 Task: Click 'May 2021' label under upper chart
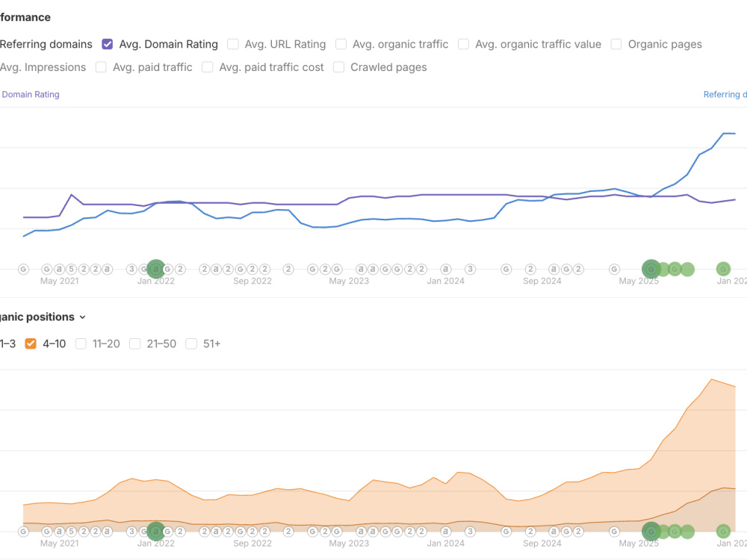tap(60, 281)
